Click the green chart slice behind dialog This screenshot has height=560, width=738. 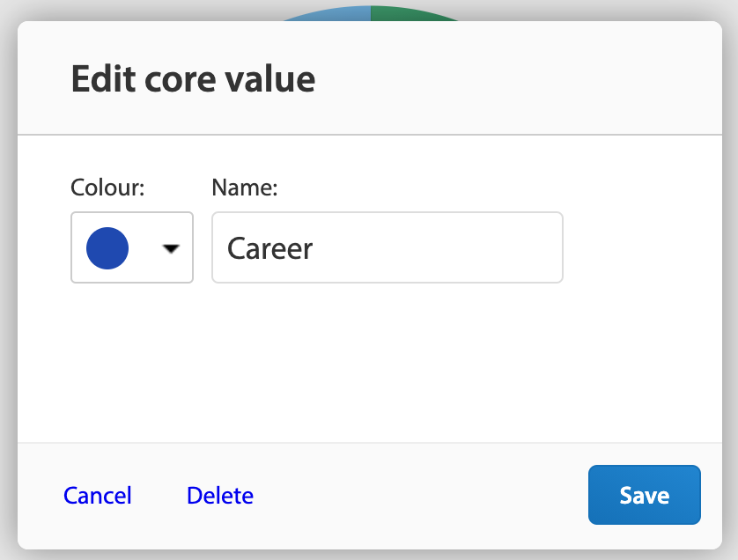412,14
